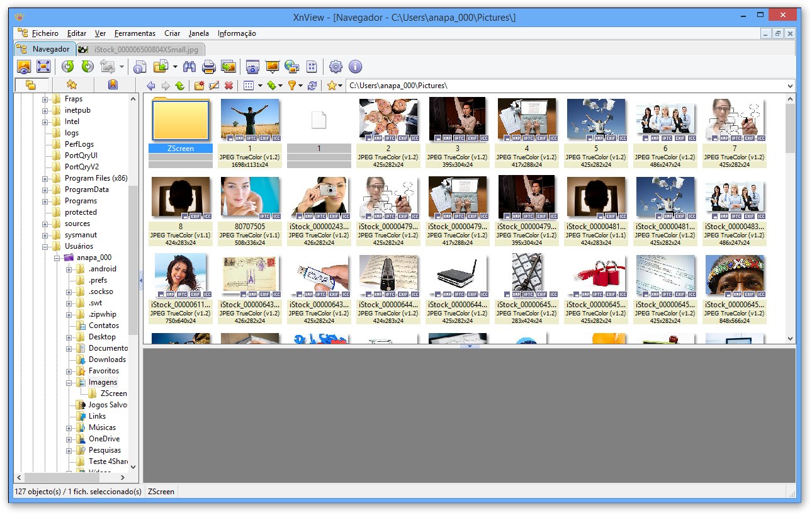
Task: Click the fullscreen view icon
Action: pyautogui.click(x=43, y=67)
